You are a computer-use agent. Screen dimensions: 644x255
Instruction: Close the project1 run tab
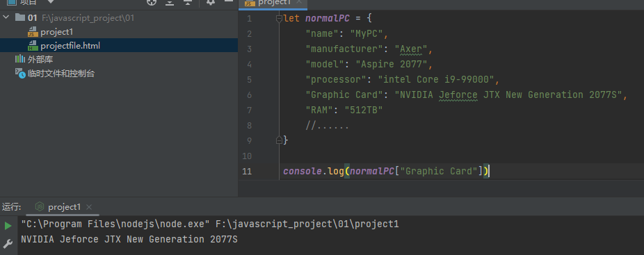89,207
